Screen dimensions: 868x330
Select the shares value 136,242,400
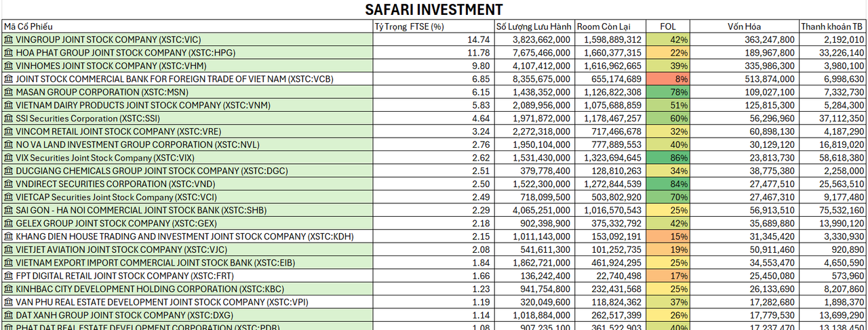pyautogui.click(x=534, y=276)
